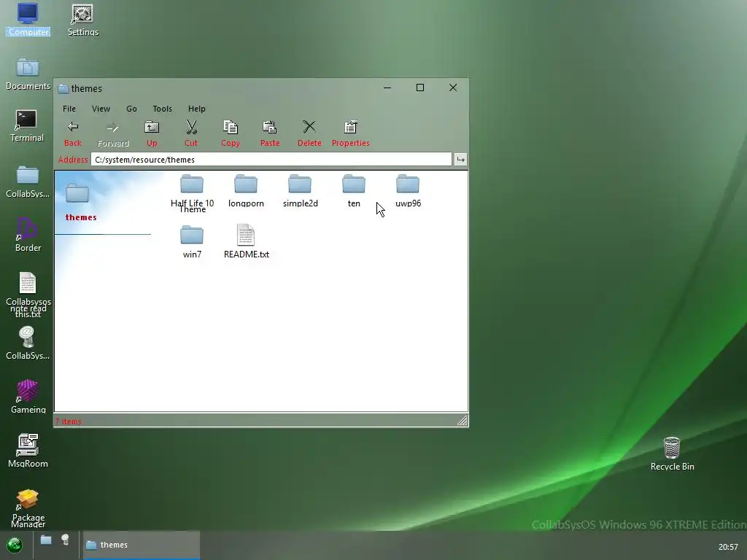Click the Delete X icon
Viewport: 747px width, 560px height.
[309, 127]
